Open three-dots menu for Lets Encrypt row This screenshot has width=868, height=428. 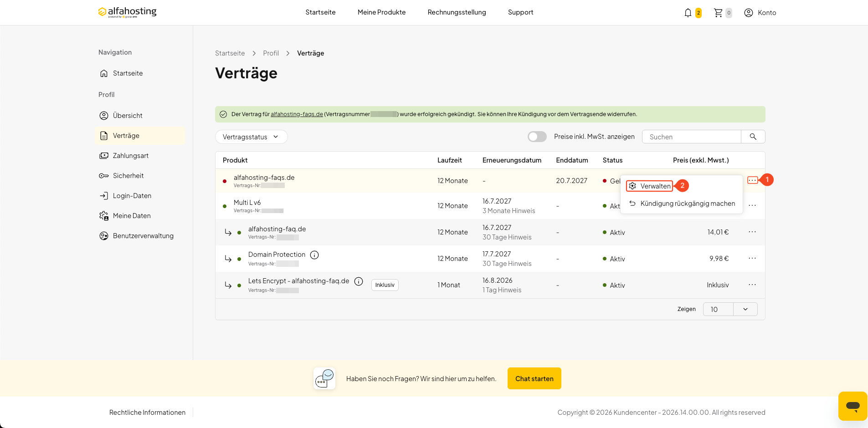pos(752,285)
